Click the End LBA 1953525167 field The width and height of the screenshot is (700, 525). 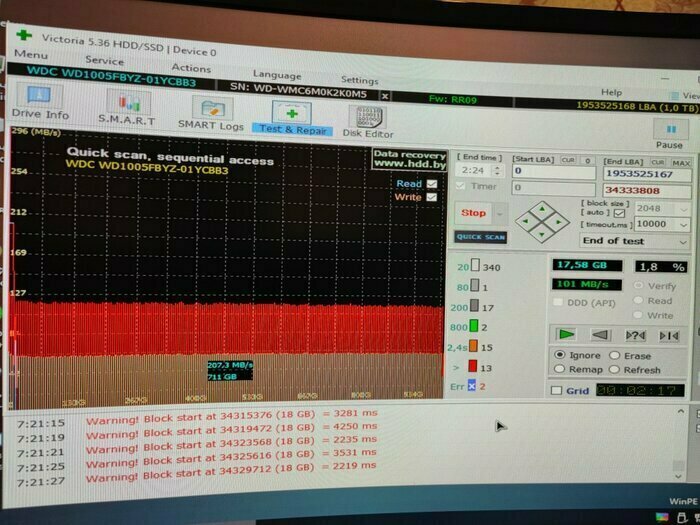click(647, 174)
